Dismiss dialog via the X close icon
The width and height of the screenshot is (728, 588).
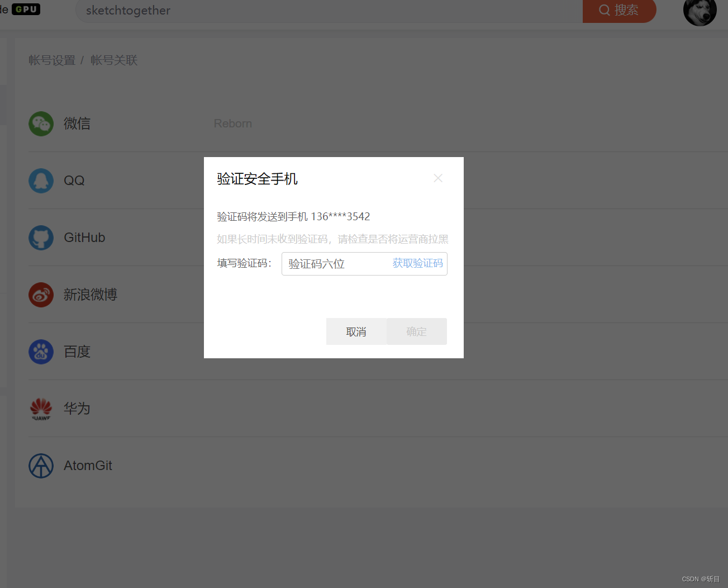pos(438,178)
